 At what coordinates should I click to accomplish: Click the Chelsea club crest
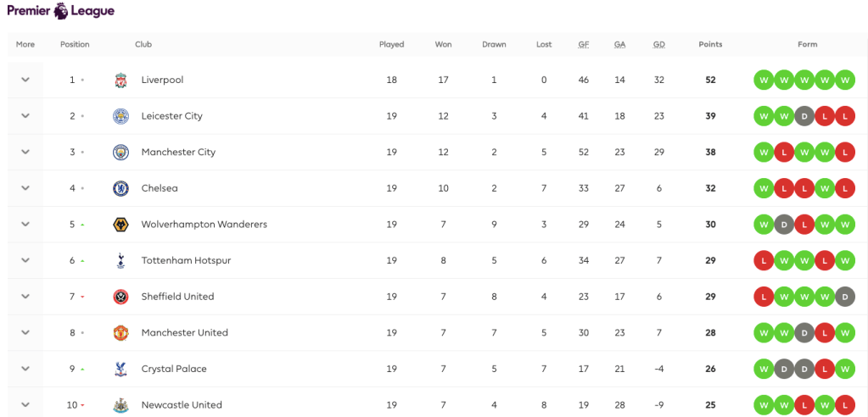tap(120, 188)
